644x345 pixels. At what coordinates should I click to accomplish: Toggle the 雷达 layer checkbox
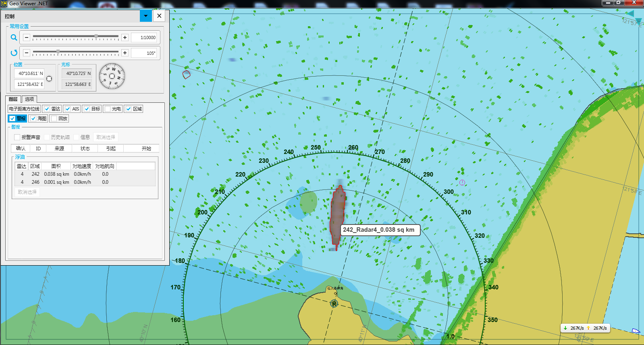point(47,109)
